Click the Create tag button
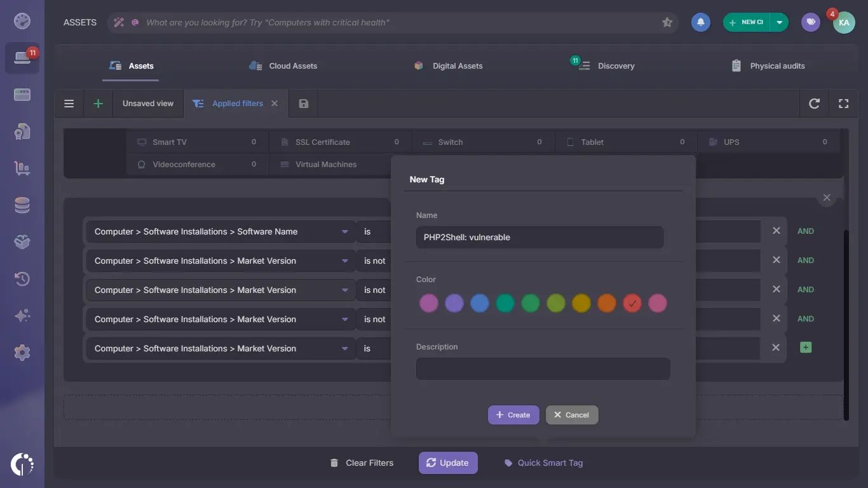This screenshot has width=868, height=488. (x=513, y=415)
